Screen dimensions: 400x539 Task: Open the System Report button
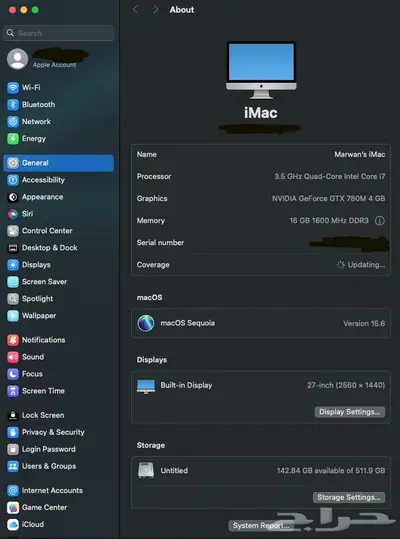[x=261, y=525]
